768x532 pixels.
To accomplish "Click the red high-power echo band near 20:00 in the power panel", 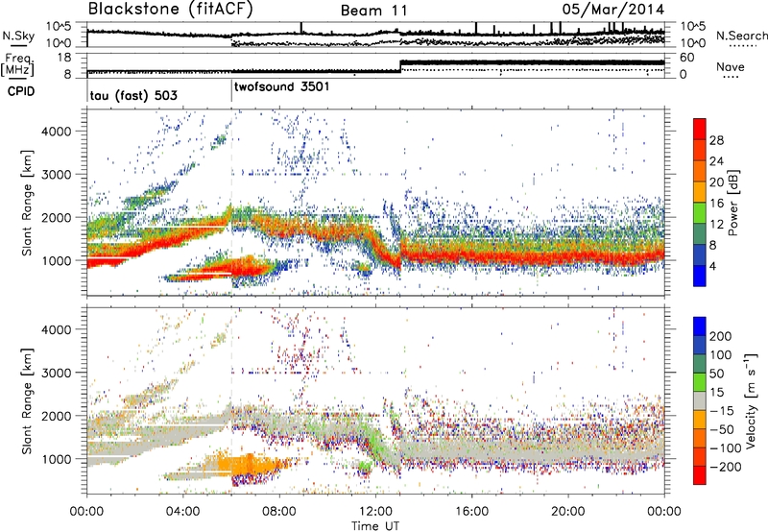I will click(x=568, y=255).
